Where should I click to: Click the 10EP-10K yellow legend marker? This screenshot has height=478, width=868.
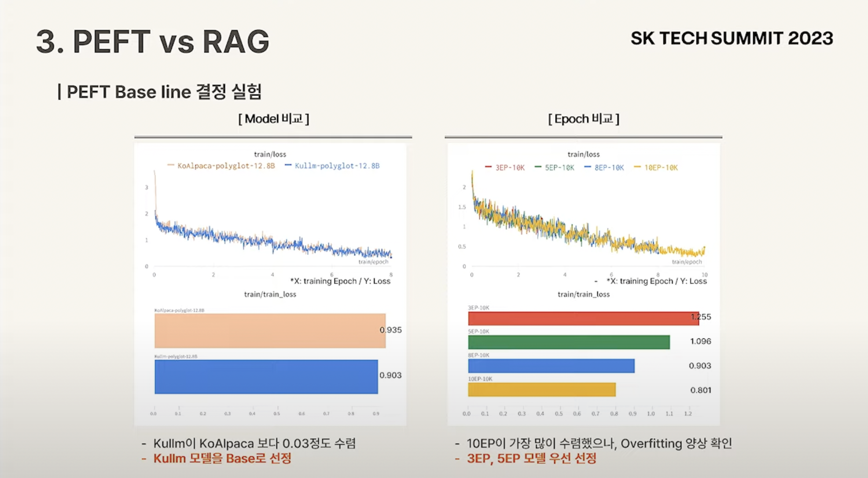point(637,167)
